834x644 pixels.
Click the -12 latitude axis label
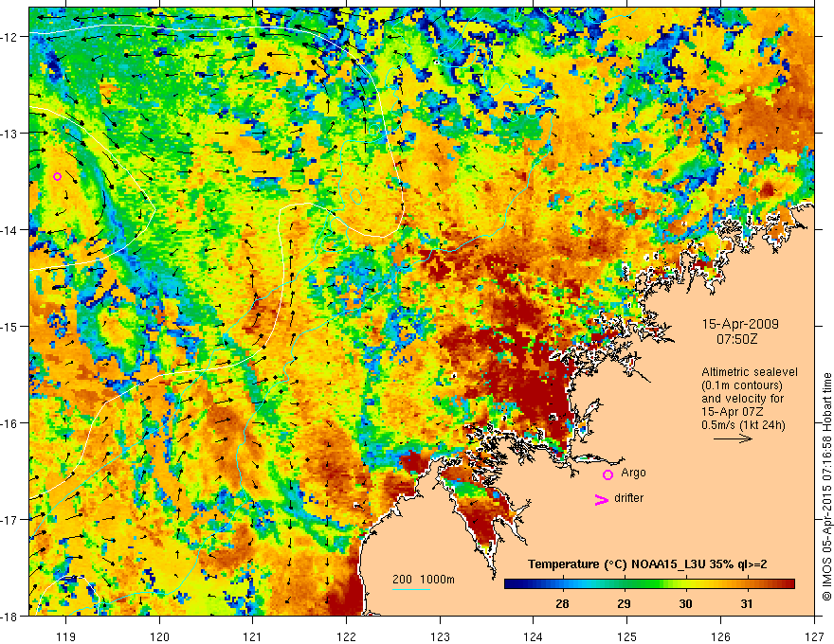(x=11, y=37)
